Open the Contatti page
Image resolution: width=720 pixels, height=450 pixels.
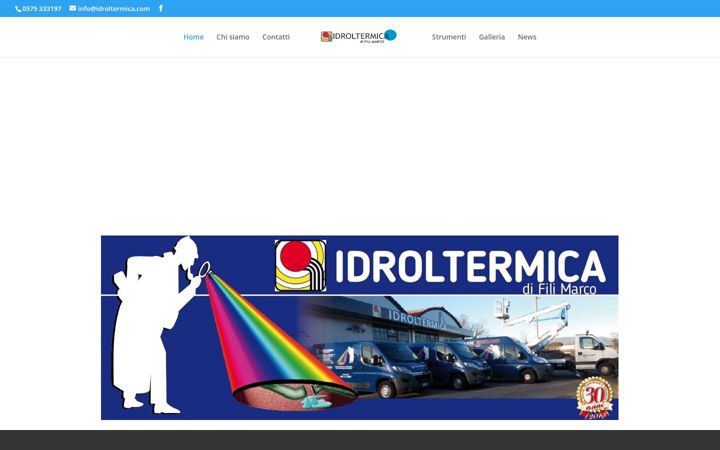276,37
